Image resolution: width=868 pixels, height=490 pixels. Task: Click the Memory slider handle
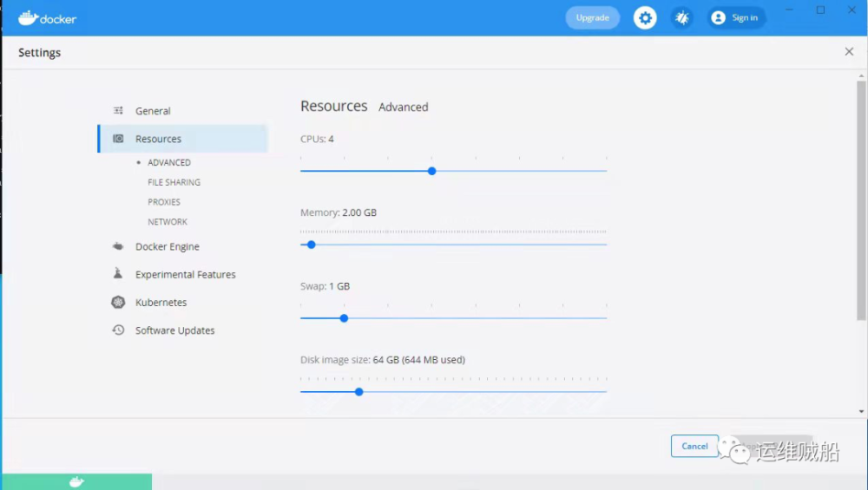[x=312, y=245]
